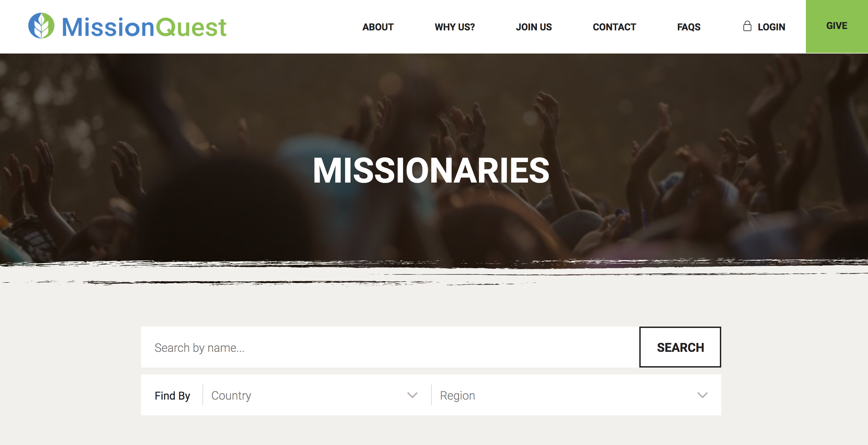The image size is (868, 445).
Task: Click the Missionaries hero heading
Action: coord(431,170)
